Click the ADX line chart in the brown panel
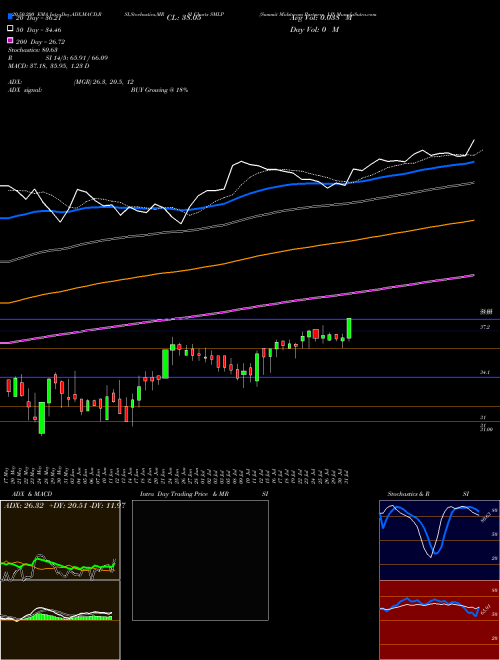This screenshot has width=500, height=660. coord(60,540)
